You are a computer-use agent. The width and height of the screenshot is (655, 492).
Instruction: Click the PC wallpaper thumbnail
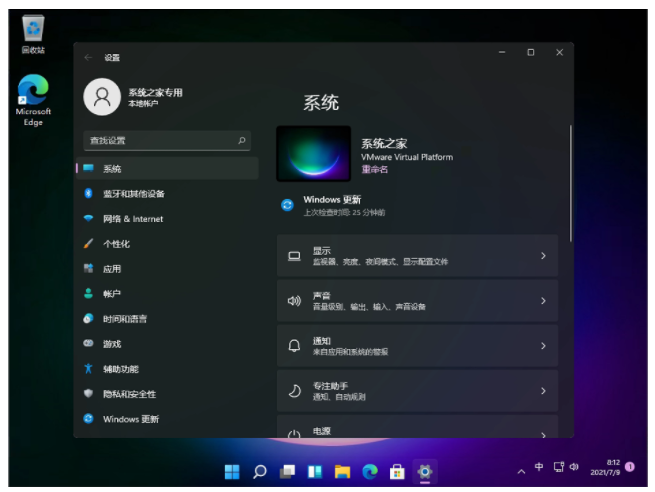click(314, 154)
